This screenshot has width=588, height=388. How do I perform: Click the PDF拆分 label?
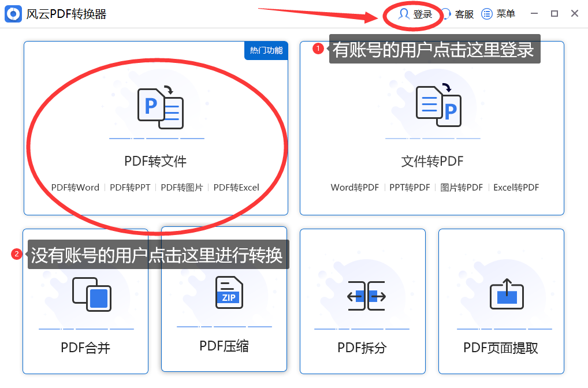362,348
